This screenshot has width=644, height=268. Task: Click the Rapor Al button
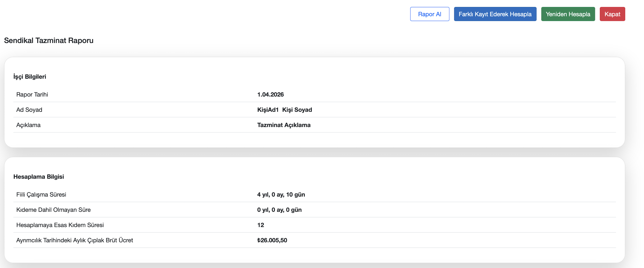(429, 14)
